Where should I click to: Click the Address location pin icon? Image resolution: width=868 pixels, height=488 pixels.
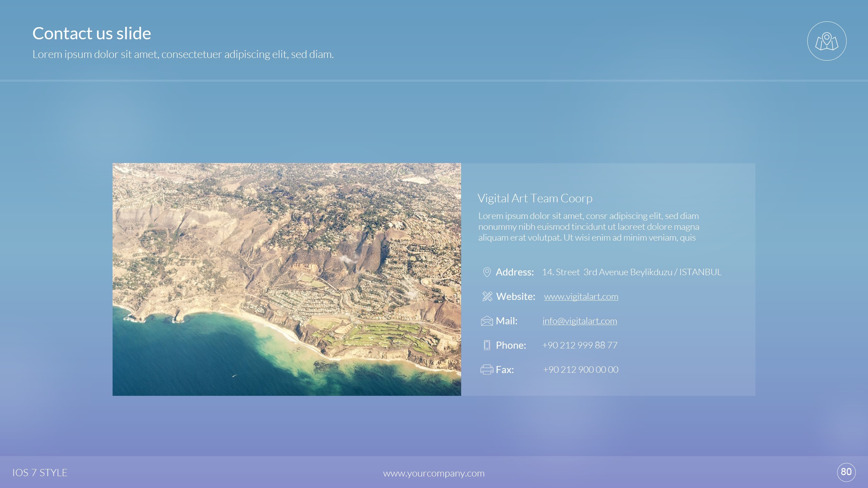click(487, 272)
